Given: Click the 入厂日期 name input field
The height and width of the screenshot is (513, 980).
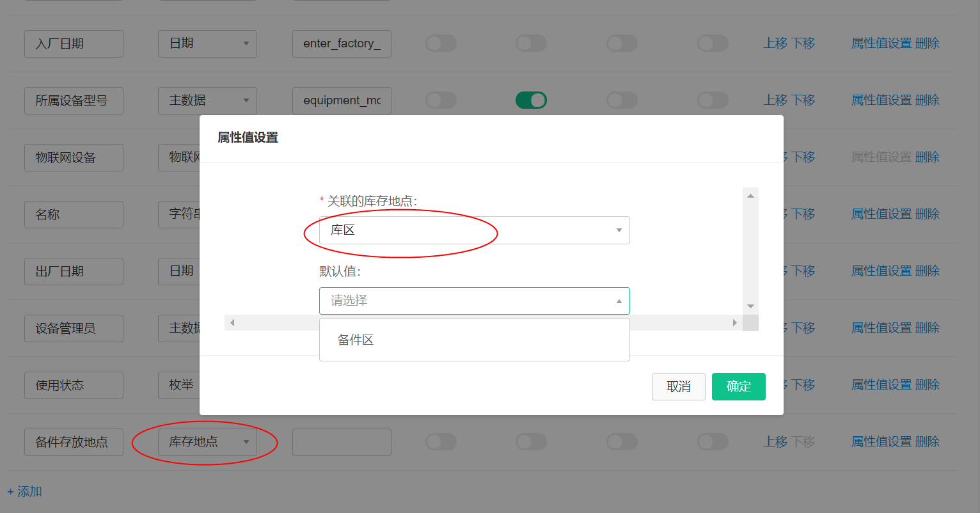Looking at the screenshot, I should click(74, 43).
